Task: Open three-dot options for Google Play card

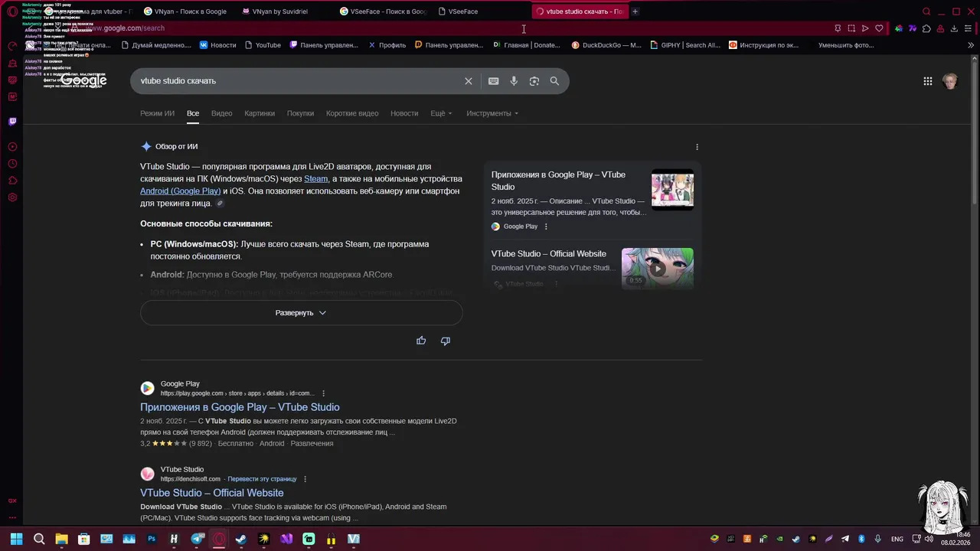Action: pyautogui.click(x=546, y=227)
